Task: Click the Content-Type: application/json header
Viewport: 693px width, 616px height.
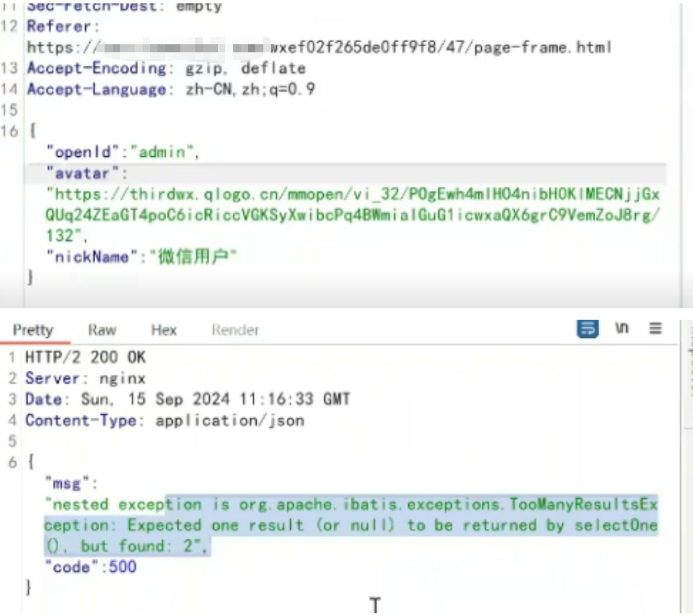Action: 164,420
